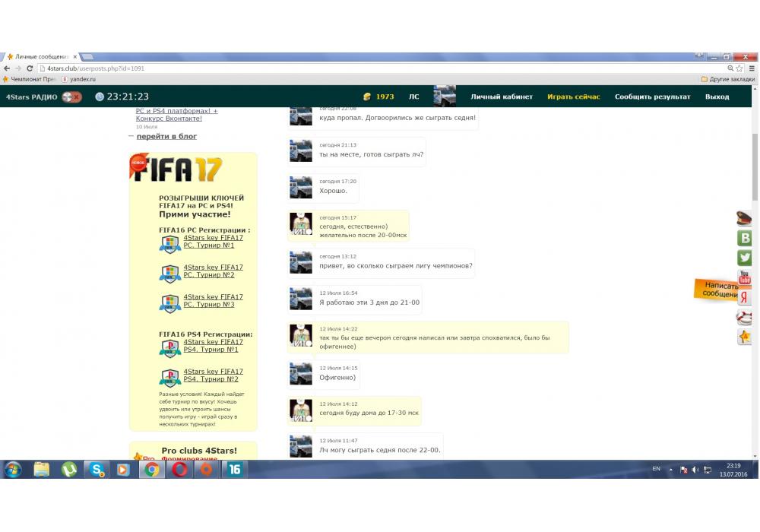
Task: Toggle the 4Stars radio switch
Action: [71, 97]
